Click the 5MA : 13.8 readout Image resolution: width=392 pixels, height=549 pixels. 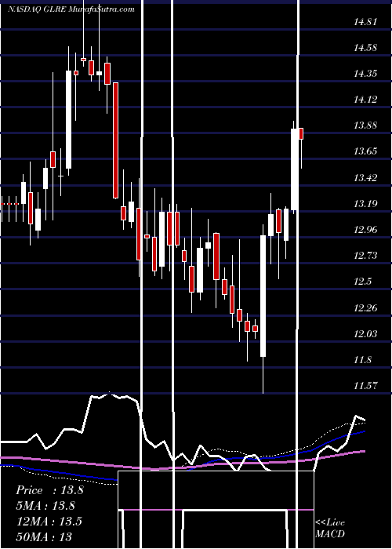point(45,506)
